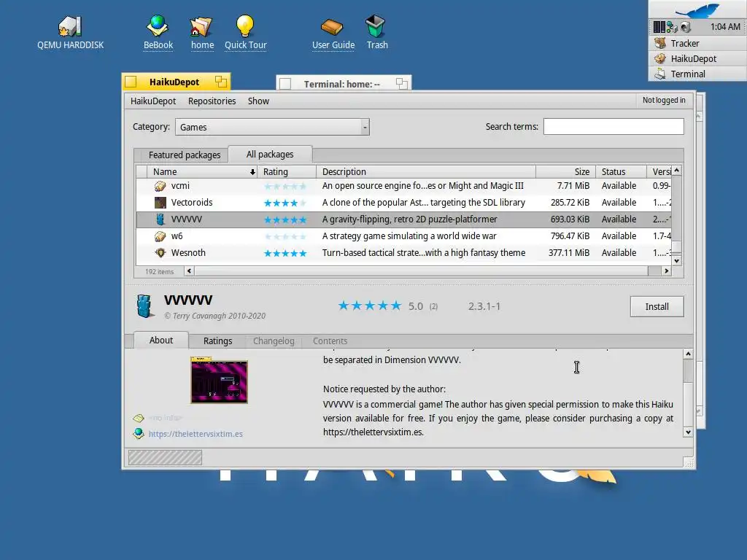Select the Changelog tab

(x=274, y=341)
